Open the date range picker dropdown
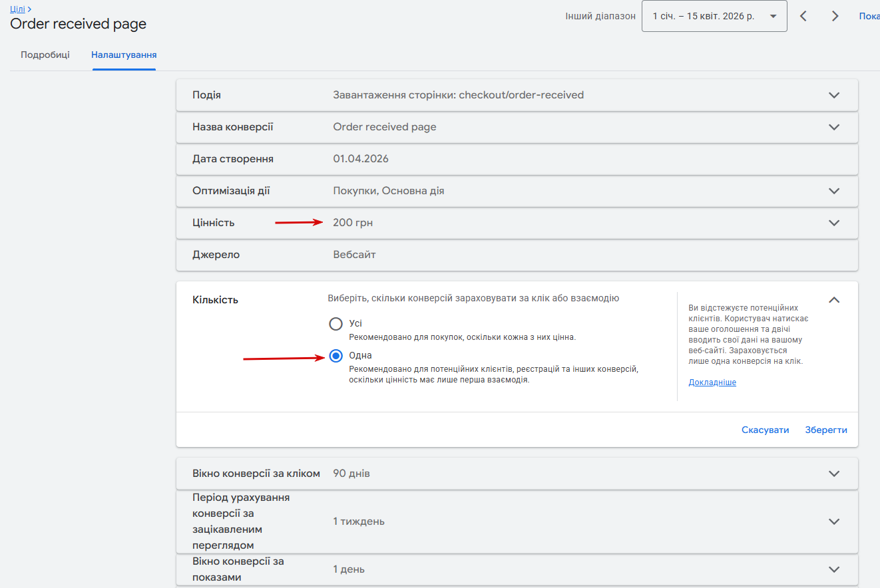This screenshot has width=880, height=588. tap(714, 16)
